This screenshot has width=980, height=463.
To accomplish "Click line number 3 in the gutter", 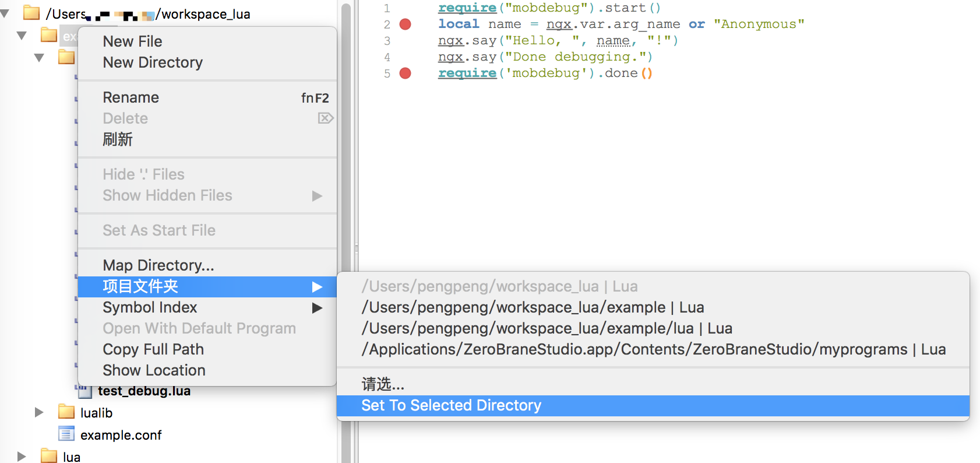I will 387,41.
